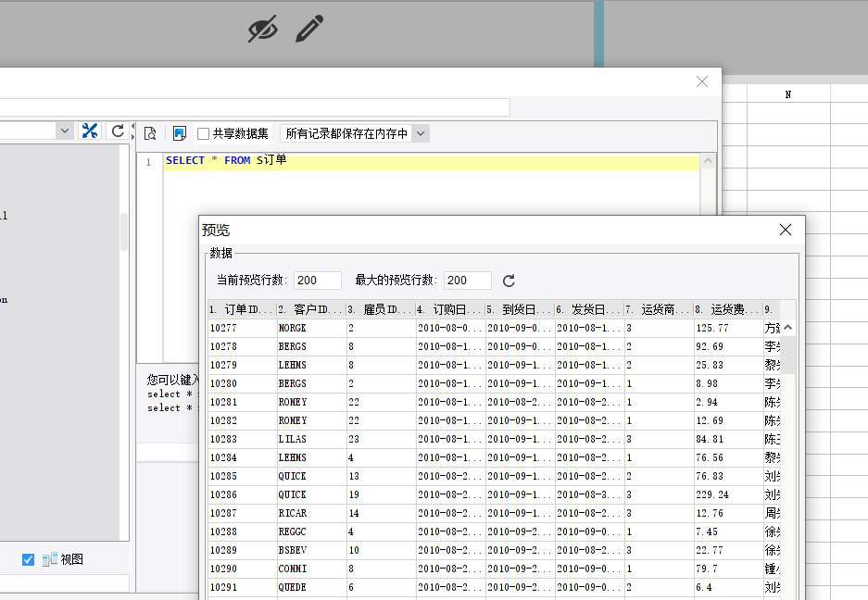The image size is (868, 600).
Task: Click freight cost cell 92.69
Action: point(728,346)
